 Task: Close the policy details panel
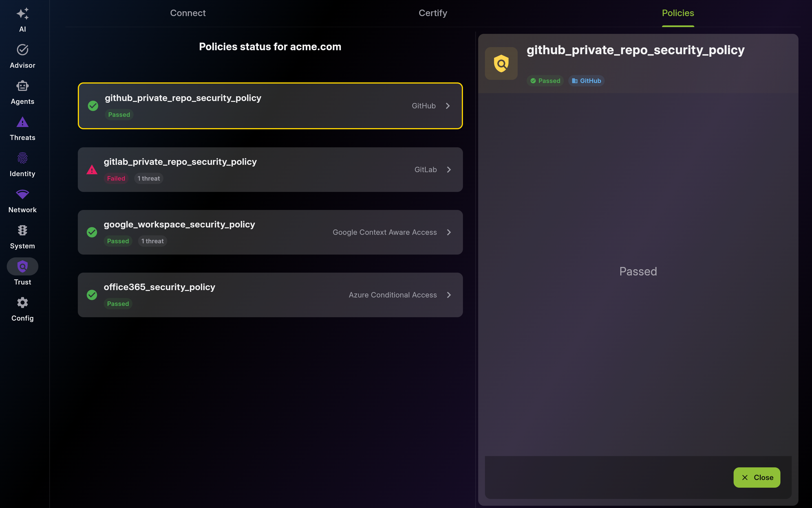pos(757,478)
